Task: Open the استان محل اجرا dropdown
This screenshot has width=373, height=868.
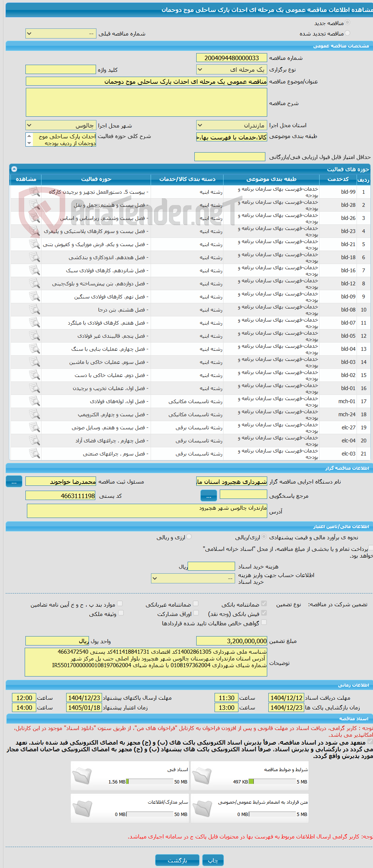Action: coord(232,125)
